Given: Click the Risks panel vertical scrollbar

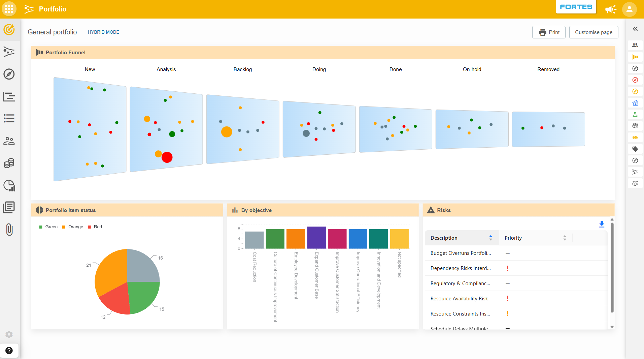Looking at the screenshot, I should [x=612, y=268].
